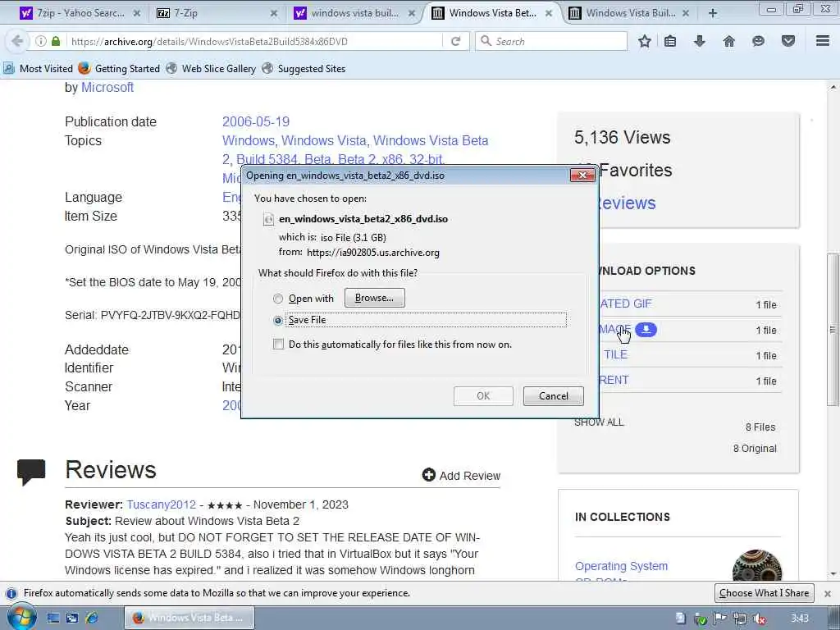Viewport: 840px width, 630px height.
Task: Open the Microsoft author link
Action: pos(107,87)
